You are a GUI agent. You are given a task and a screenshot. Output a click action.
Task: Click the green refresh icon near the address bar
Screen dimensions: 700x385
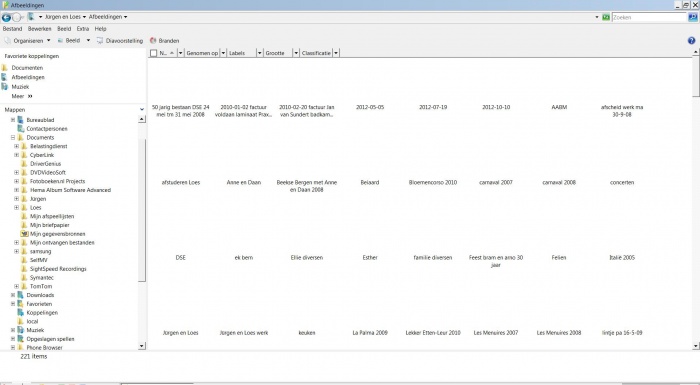(606, 17)
